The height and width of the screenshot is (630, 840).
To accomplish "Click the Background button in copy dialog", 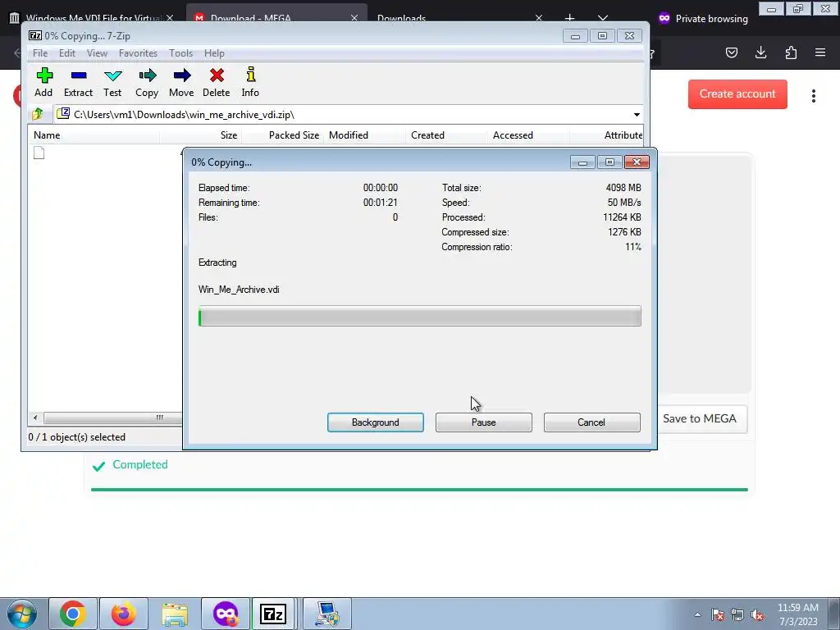I will click(x=376, y=422).
